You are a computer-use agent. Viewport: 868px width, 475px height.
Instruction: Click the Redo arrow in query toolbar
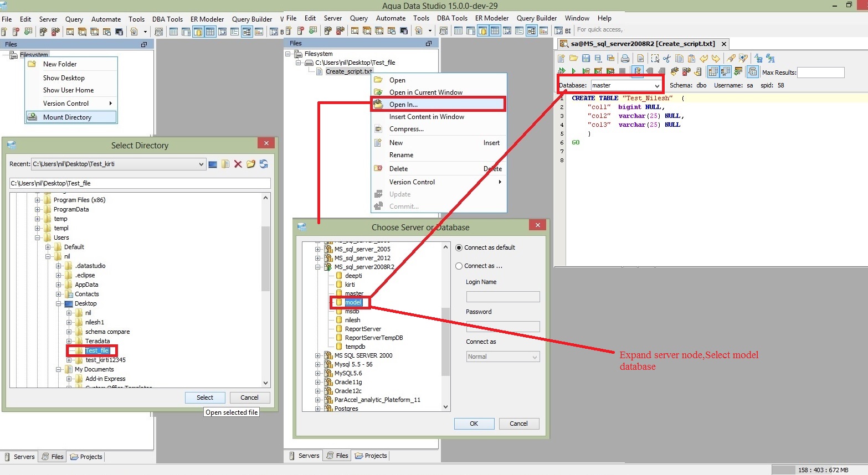tap(716, 58)
